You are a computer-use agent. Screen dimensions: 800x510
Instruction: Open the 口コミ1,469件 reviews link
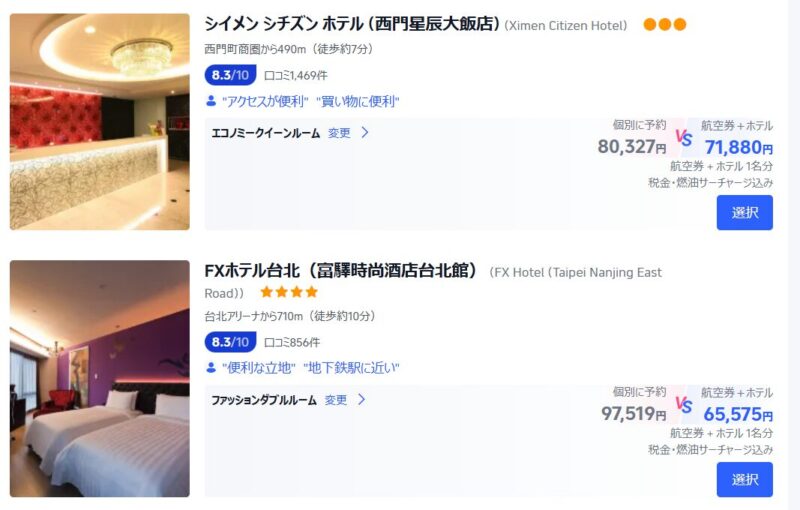(296, 75)
